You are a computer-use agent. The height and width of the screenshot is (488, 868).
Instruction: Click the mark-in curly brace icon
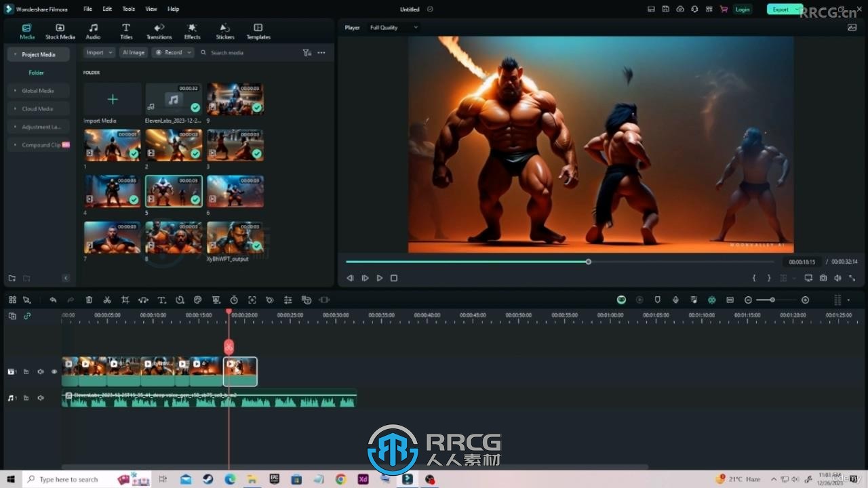tap(754, 278)
